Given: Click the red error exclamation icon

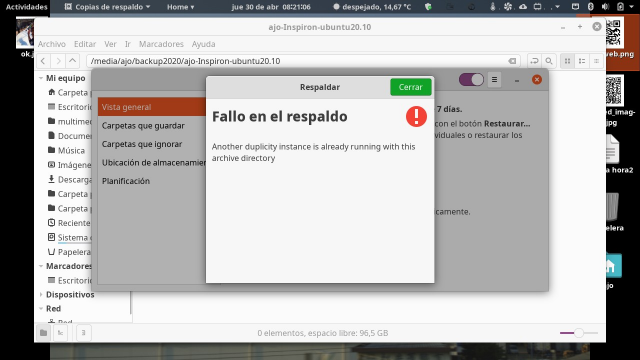Looking at the screenshot, I should click(416, 117).
